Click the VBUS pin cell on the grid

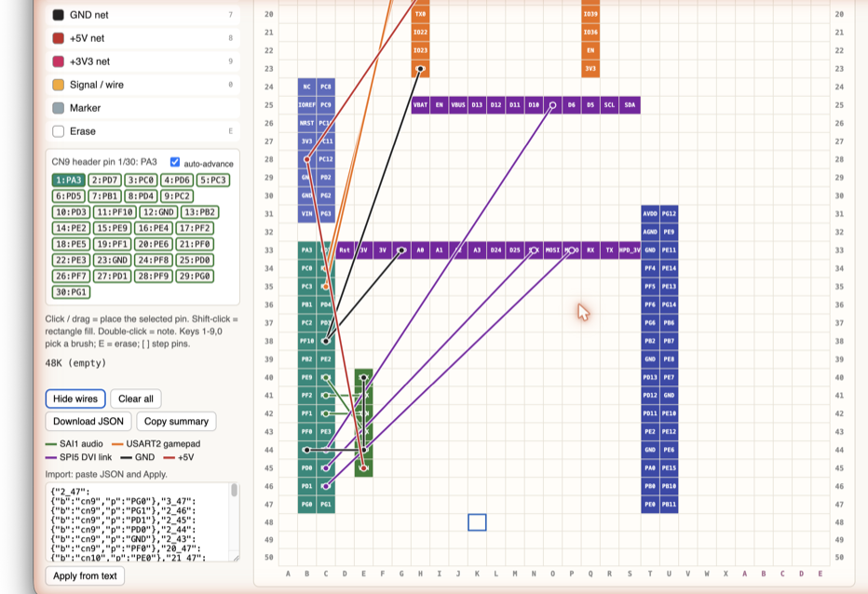[x=458, y=105]
